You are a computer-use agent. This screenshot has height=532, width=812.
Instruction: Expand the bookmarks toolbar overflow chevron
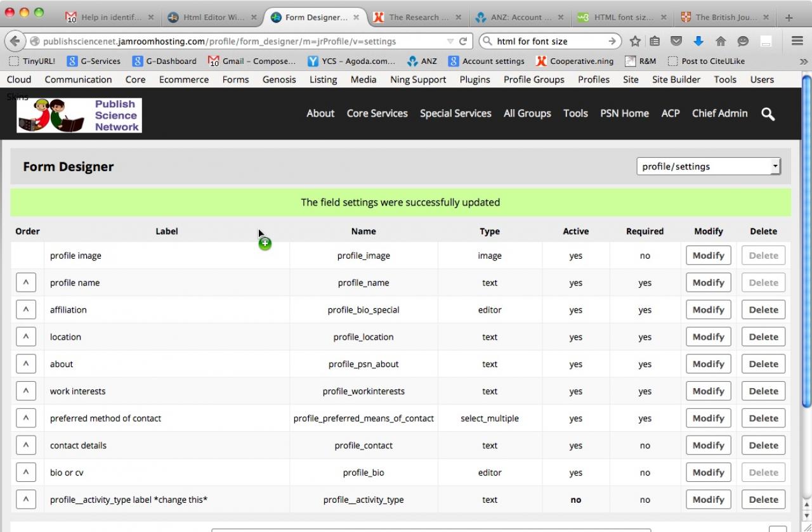coord(804,62)
